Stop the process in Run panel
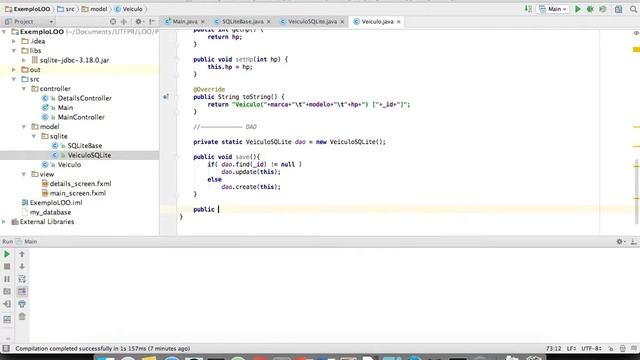This screenshot has width=640, height=360. 7,267
